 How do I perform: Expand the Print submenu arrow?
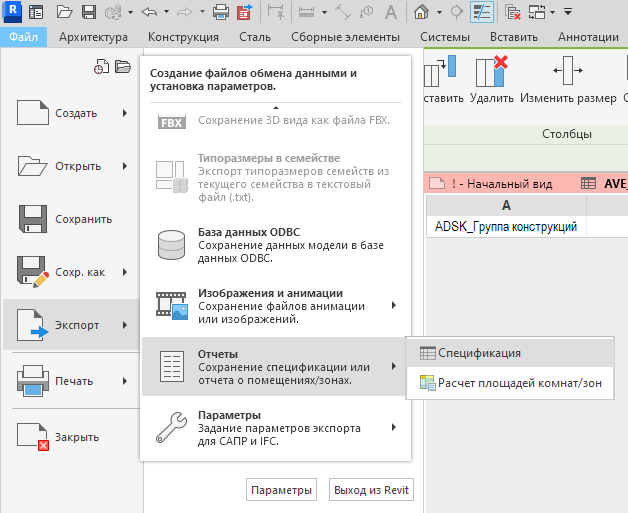pos(124,381)
